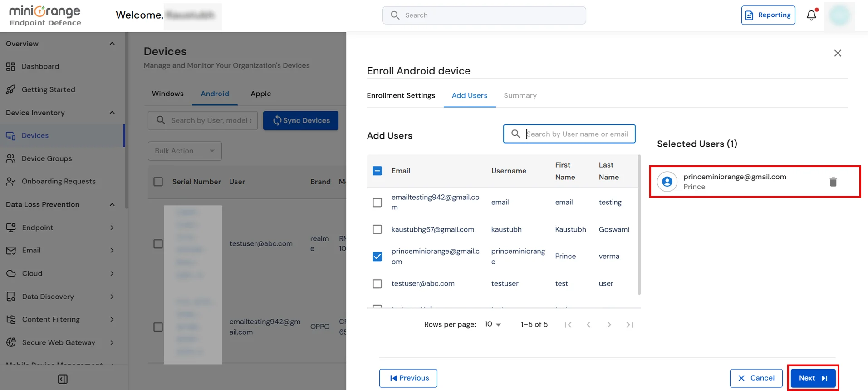
Task: Open the Rows per page dropdown
Action: click(x=493, y=324)
